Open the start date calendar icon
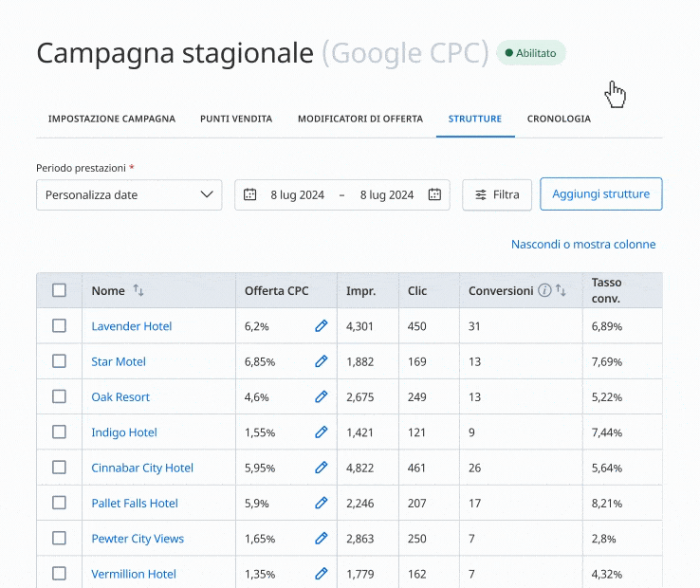The height and width of the screenshot is (588, 700). point(250,195)
